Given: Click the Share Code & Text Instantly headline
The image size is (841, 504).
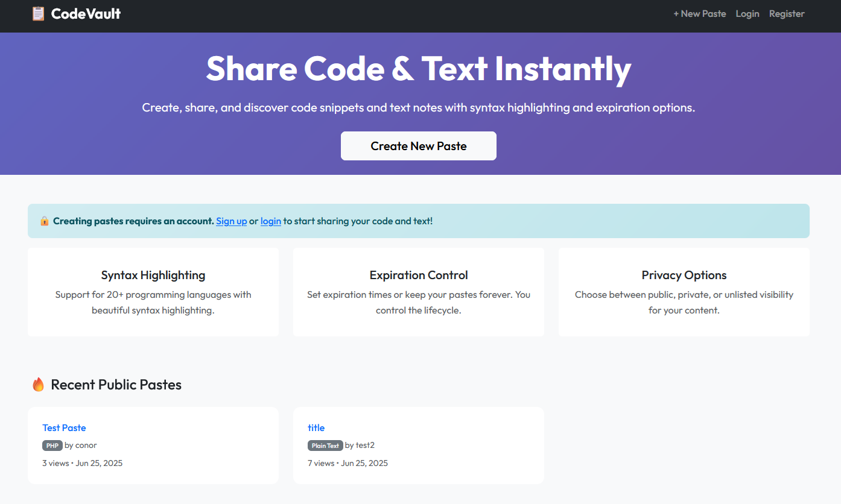Looking at the screenshot, I should click(419, 69).
